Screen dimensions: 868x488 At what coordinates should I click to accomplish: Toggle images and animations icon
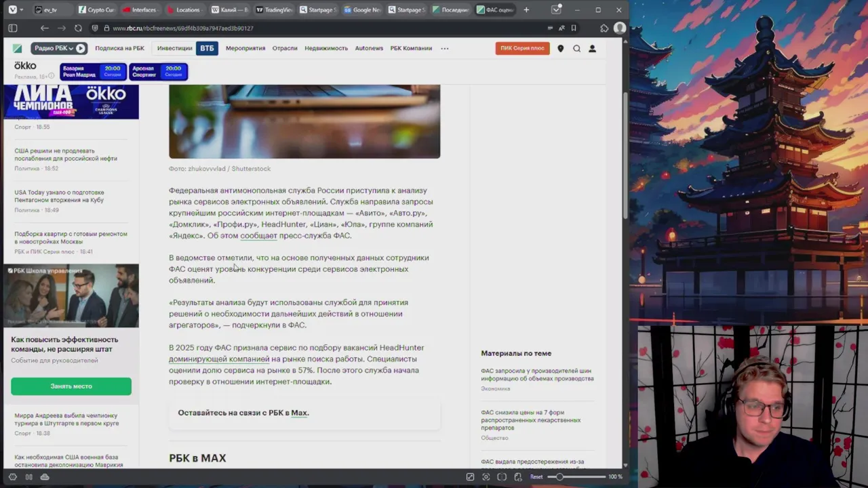coord(518,477)
